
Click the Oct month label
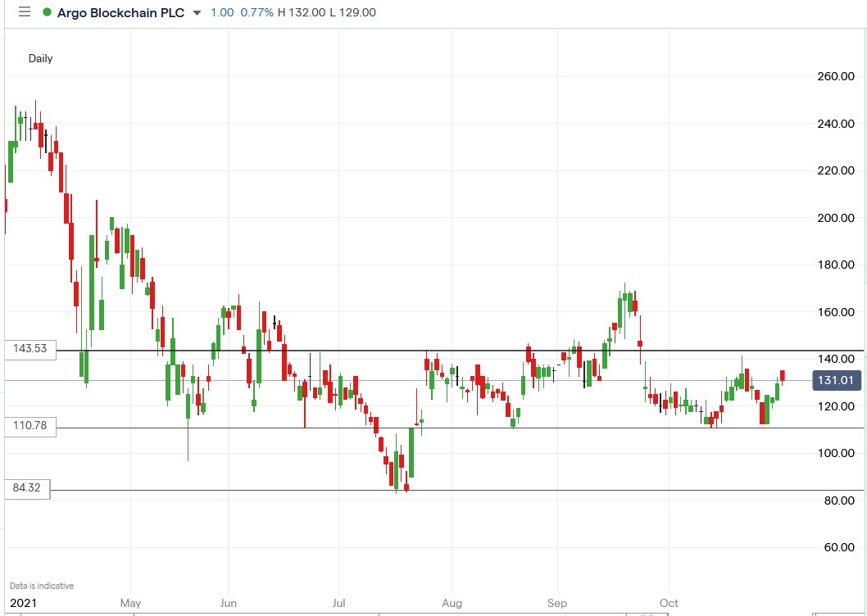[x=668, y=602]
